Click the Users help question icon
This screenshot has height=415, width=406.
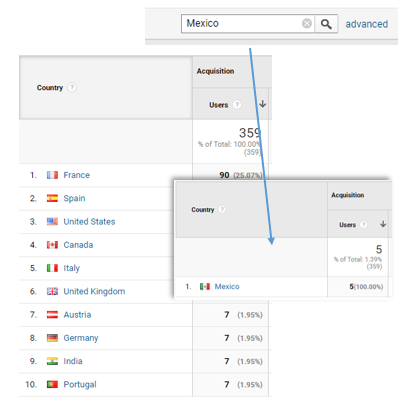(x=237, y=105)
